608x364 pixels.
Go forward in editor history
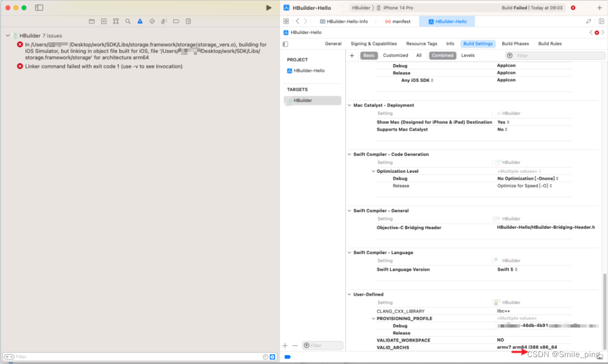click(305, 21)
